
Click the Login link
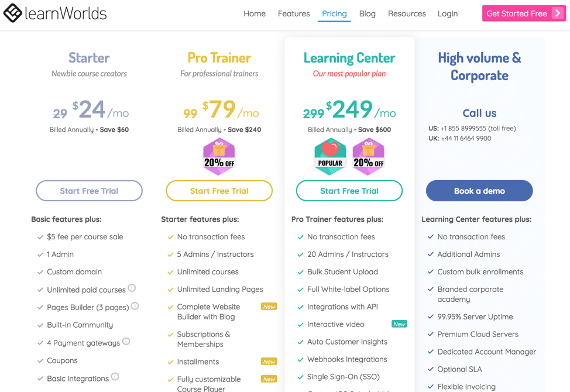[448, 14]
